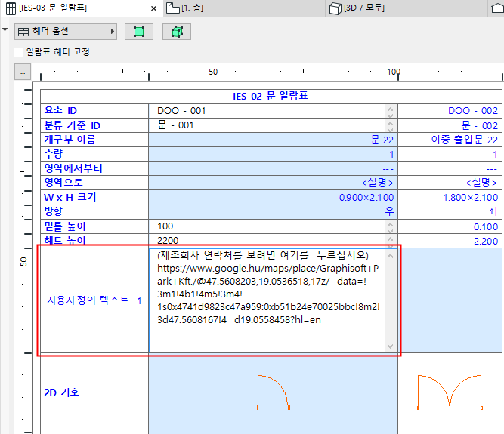The width and height of the screenshot is (504, 434).
Task: Click the 1.800×2.100 size cell
Action: (x=450, y=198)
